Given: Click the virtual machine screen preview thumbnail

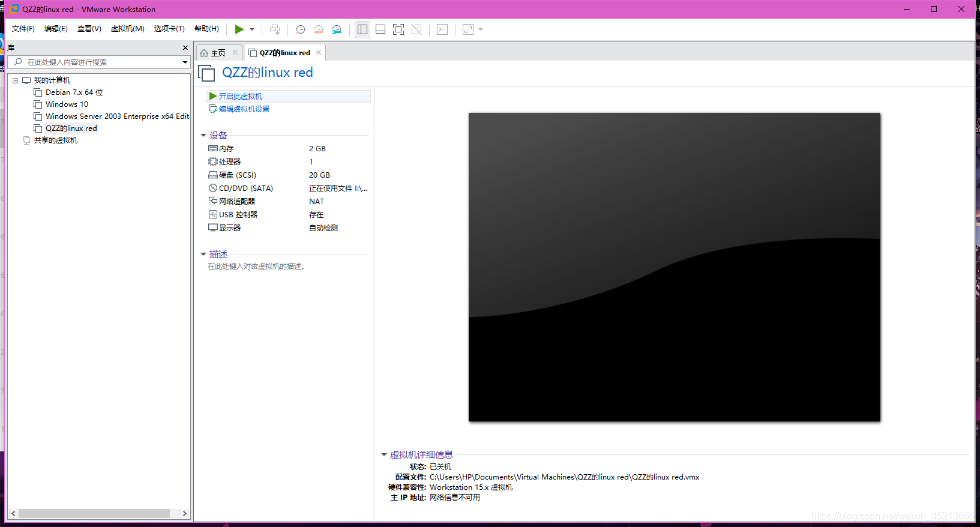Looking at the screenshot, I should [675, 267].
